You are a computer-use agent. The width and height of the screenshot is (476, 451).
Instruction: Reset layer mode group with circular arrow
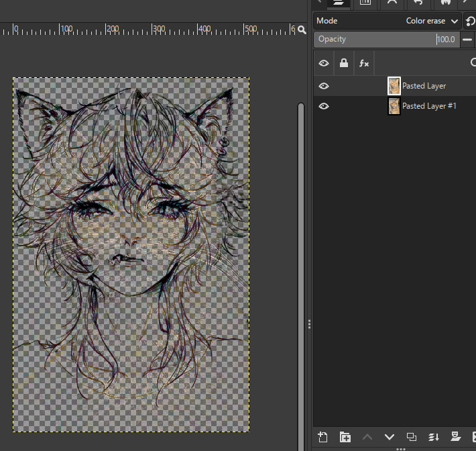470,21
